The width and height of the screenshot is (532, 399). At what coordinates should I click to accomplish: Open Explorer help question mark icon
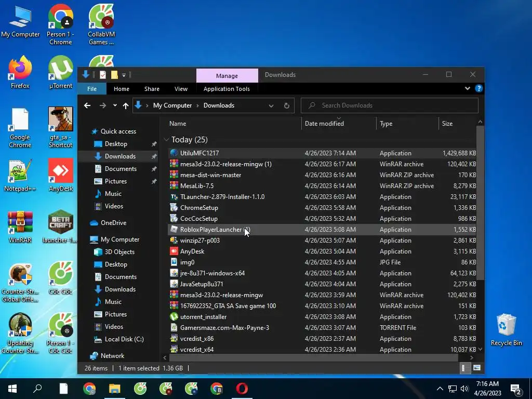[478, 88]
